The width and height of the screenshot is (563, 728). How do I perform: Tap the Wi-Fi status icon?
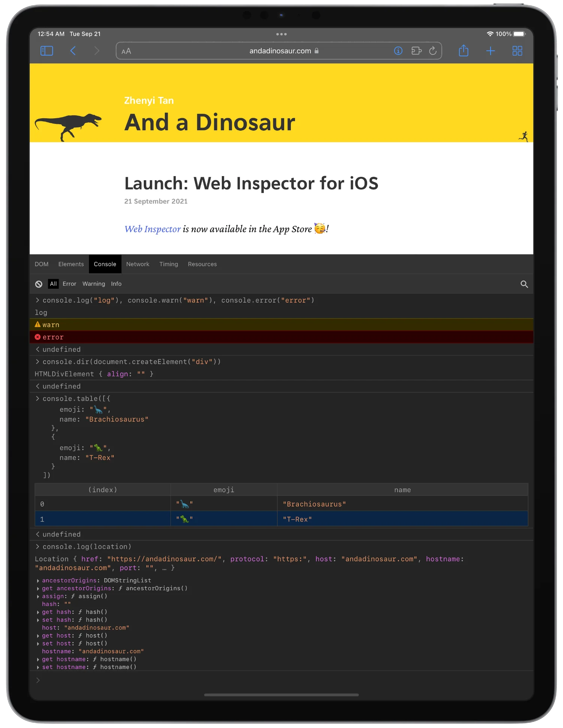point(490,34)
